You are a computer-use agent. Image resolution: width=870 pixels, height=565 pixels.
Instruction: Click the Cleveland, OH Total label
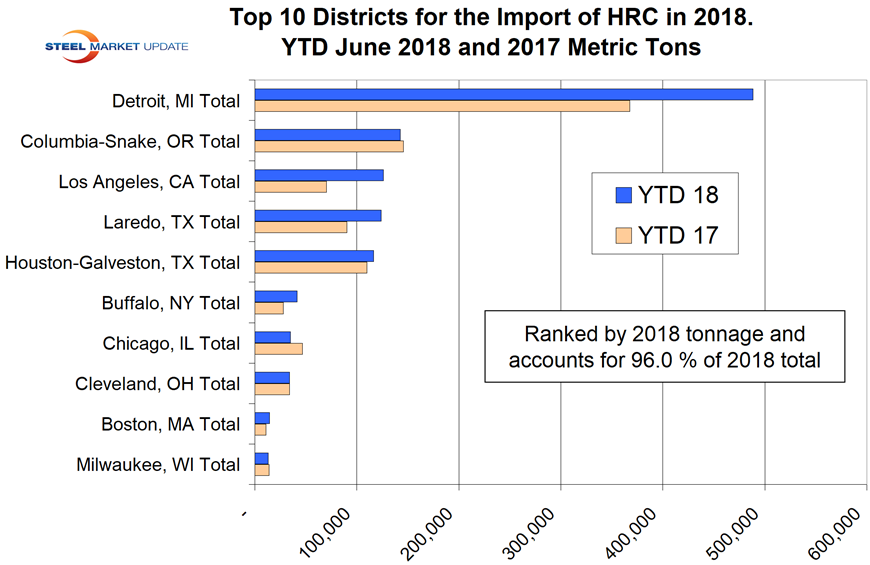[158, 384]
